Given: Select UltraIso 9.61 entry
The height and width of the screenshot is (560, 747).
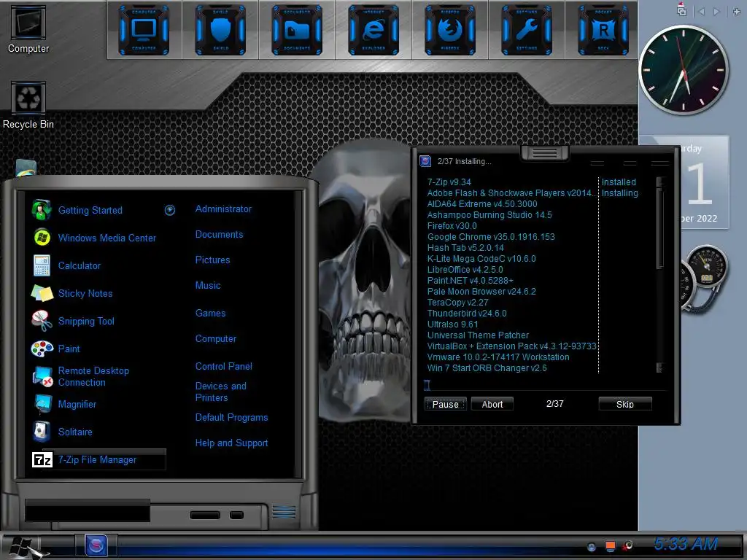Looking at the screenshot, I should 452,324.
